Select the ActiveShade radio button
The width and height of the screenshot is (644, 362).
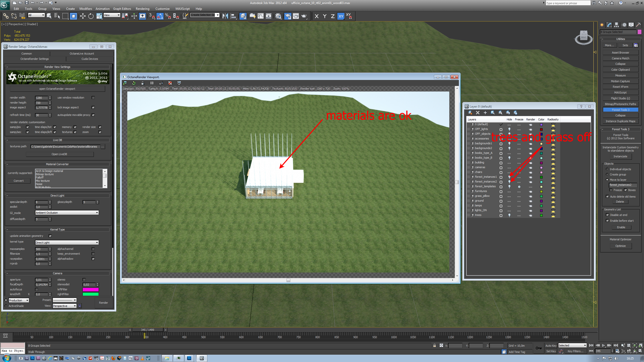6,306
